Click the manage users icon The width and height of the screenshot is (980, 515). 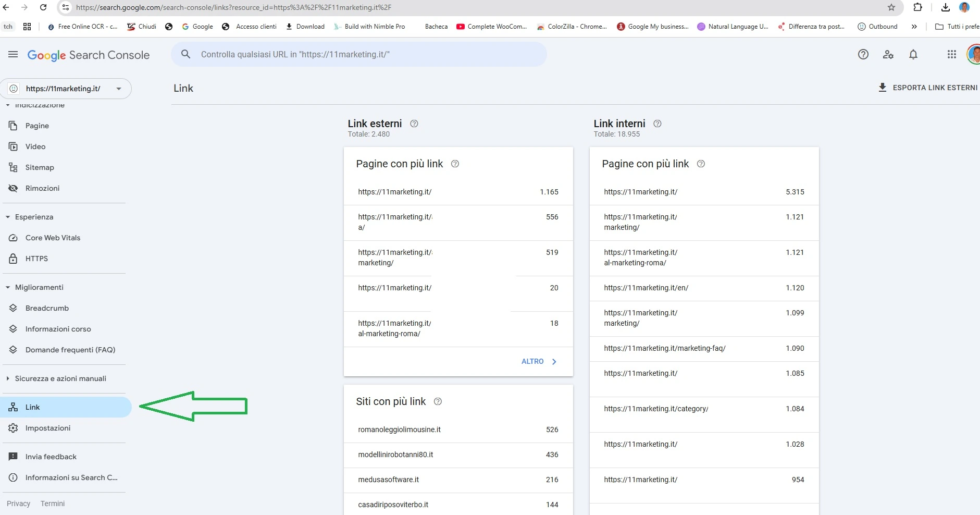(x=888, y=55)
